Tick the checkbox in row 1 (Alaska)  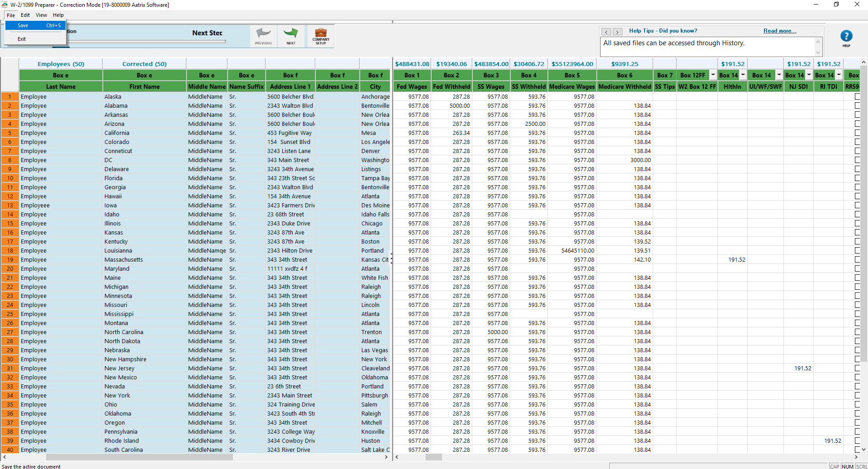[857, 96]
